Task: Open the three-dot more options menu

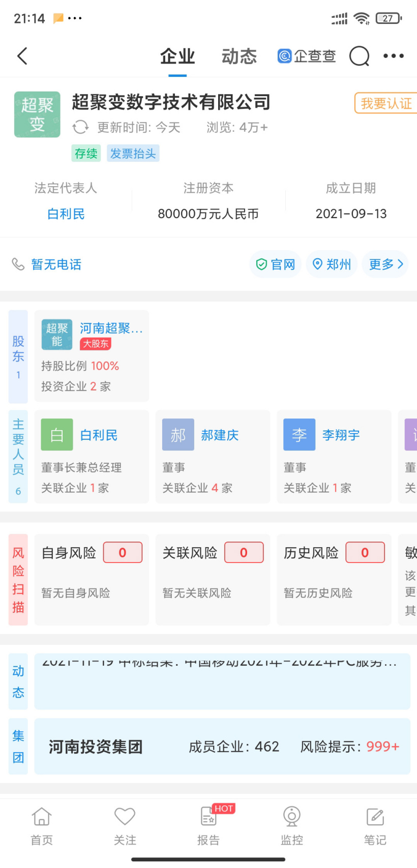Action: tap(394, 56)
